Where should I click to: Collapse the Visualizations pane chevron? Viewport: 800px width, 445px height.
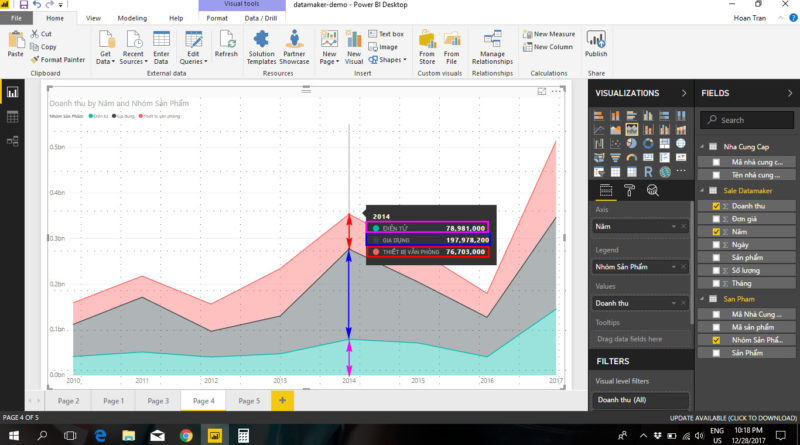pos(683,93)
